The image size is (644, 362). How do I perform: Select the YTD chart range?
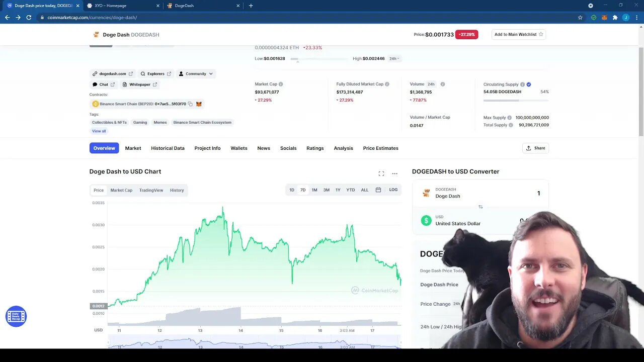click(351, 190)
